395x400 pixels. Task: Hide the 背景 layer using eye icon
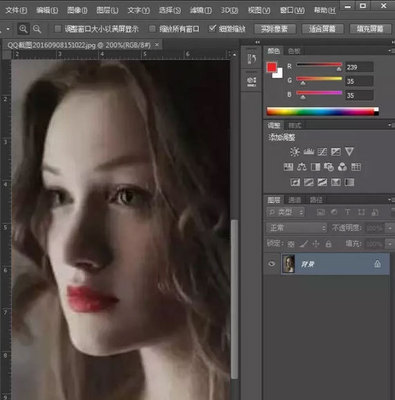[x=272, y=264]
